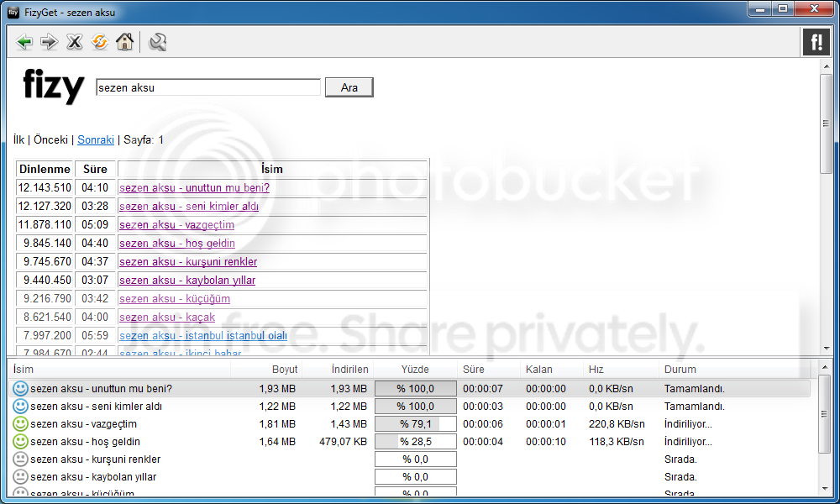This screenshot has height=504, width=840.
Task: Click gray face beside 'kurşuni renkler' download
Action: pyautogui.click(x=21, y=459)
